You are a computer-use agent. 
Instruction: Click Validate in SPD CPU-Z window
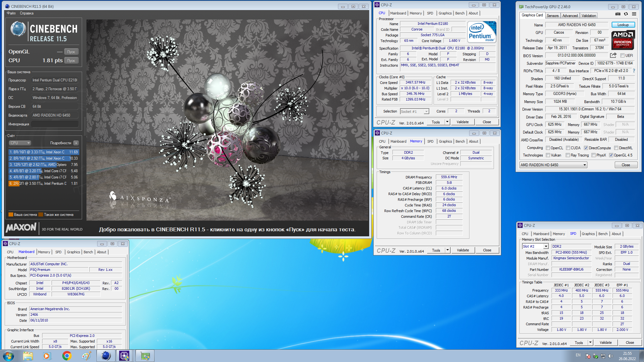click(x=606, y=343)
